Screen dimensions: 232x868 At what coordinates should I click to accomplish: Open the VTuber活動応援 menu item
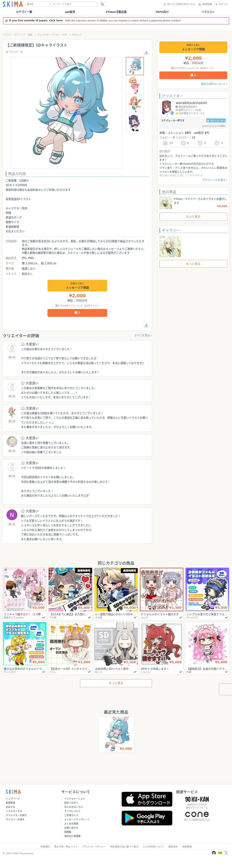click(116, 12)
